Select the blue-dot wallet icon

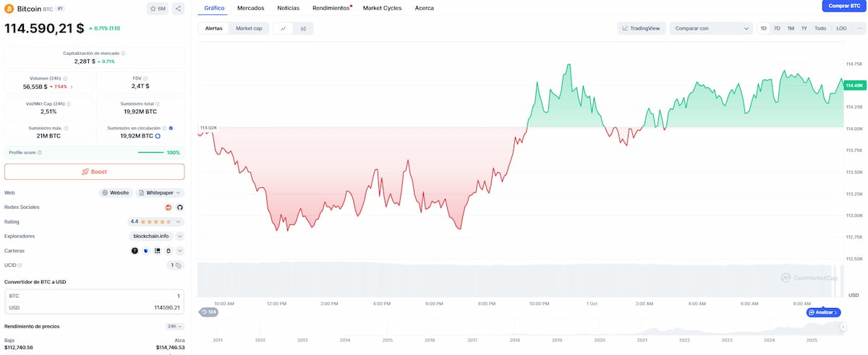point(145,251)
